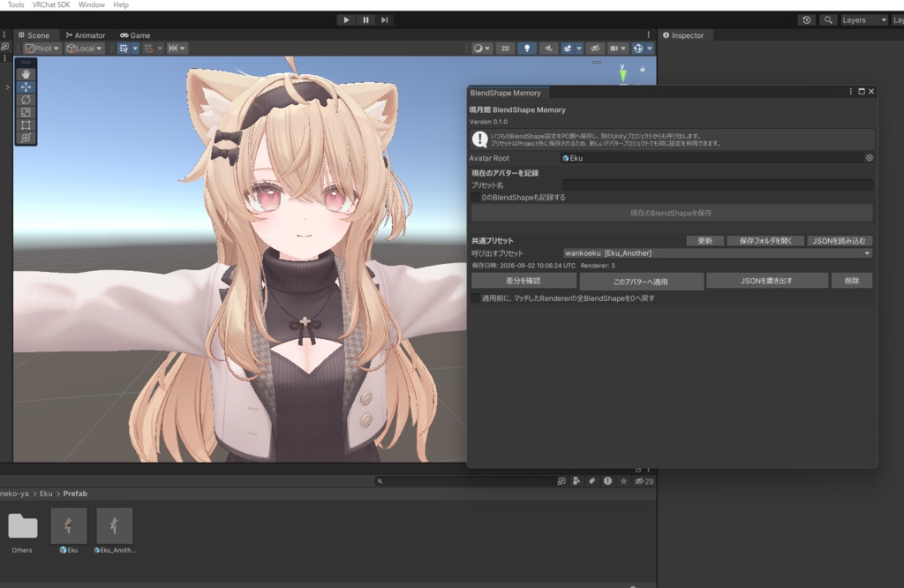Open the wankoeku preset dropdown
The width and height of the screenshot is (904, 588).
pos(718,253)
